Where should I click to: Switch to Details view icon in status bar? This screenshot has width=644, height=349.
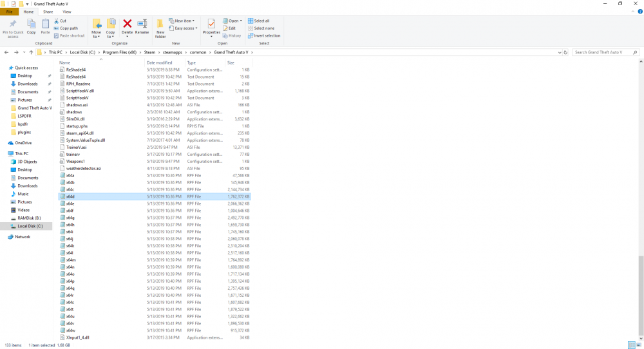point(632,345)
